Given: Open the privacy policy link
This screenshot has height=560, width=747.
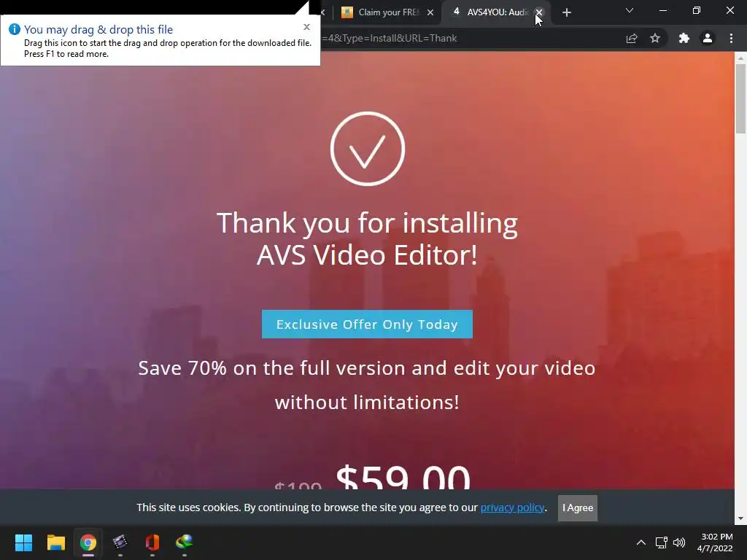Looking at the screenshot, I should point(512,507).
